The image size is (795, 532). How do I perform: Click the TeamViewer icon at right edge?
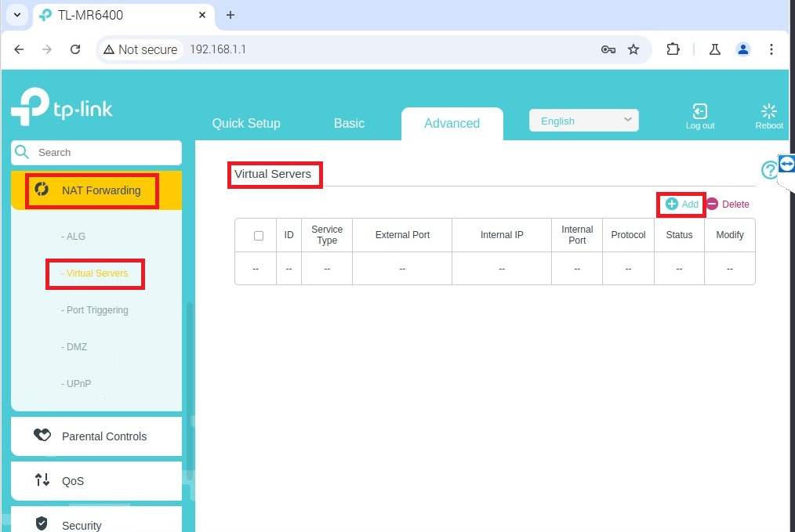coord(787,163)
